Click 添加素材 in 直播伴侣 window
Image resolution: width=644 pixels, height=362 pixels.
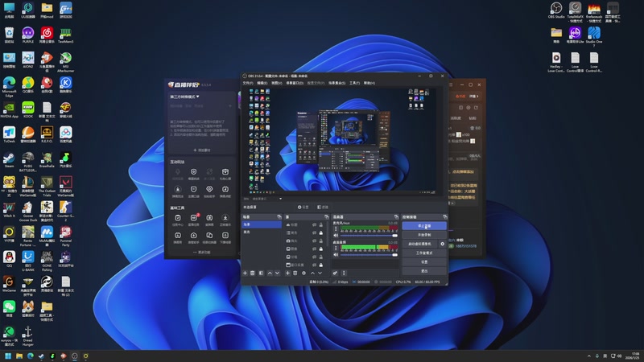[x=202, y=150]
